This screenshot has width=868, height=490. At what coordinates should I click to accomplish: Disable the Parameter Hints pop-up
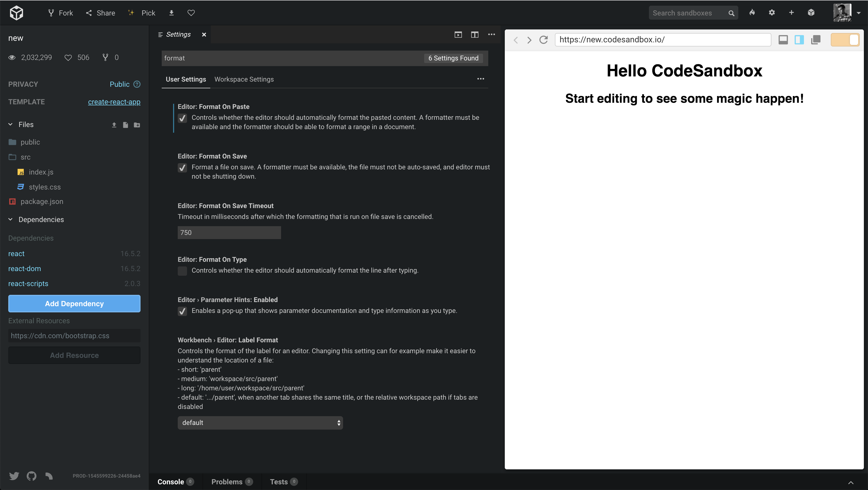pos(182,311)
